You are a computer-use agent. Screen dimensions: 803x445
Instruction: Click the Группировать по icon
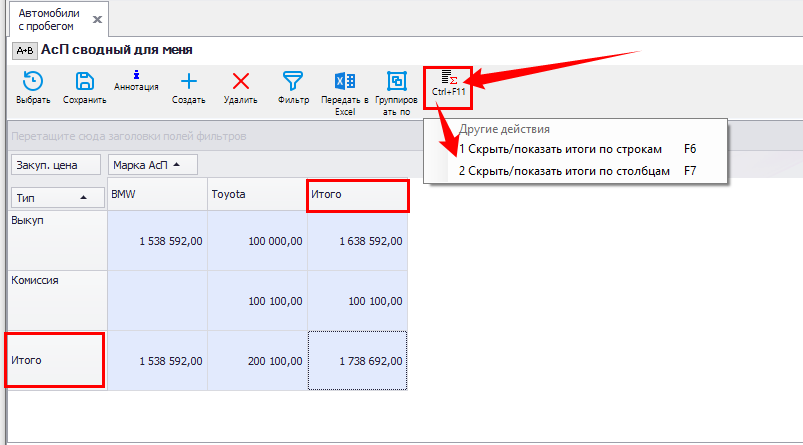397,82
